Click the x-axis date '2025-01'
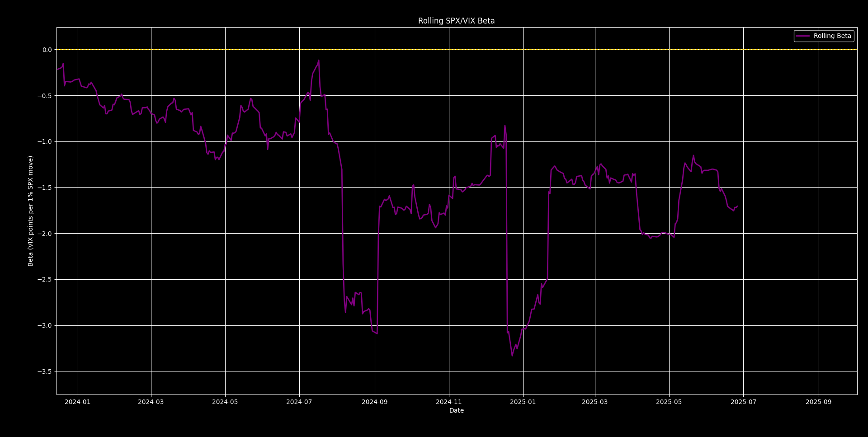Screen dimensions: 868x437 click(523, 402)
